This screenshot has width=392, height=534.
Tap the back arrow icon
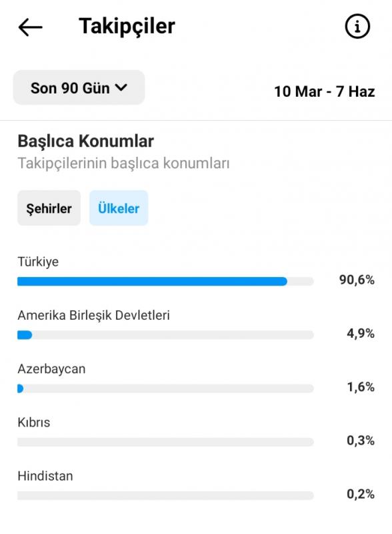pos(30,27)
